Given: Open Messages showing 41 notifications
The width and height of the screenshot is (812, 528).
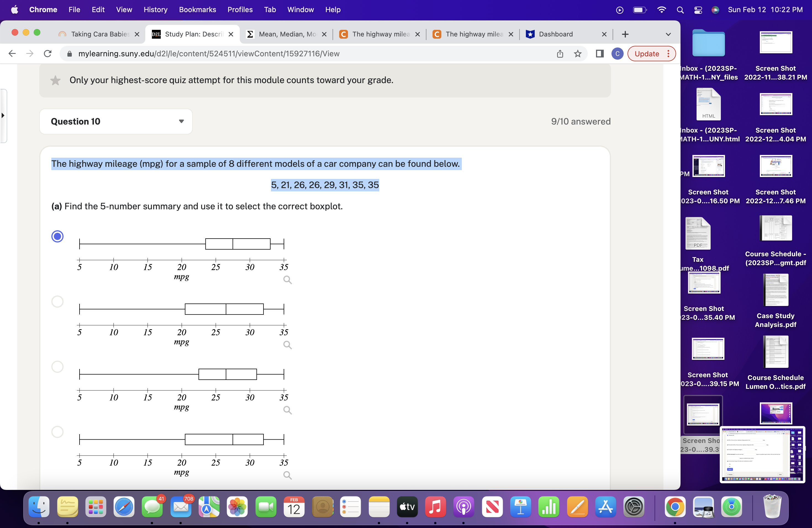Looking at the screenshot, I should pyautogui.click(x=152, y=508).
